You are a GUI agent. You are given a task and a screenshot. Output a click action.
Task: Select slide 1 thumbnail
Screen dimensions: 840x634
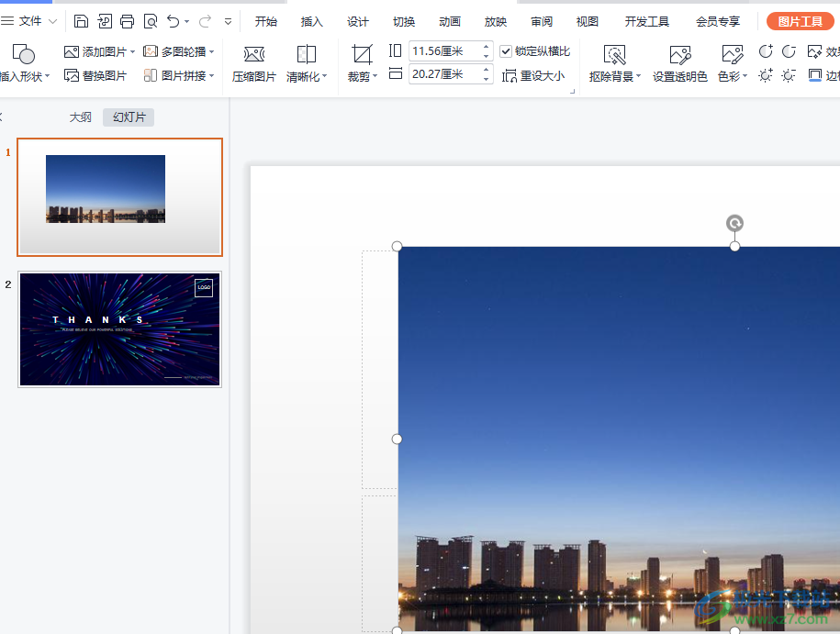coord(119,197)
